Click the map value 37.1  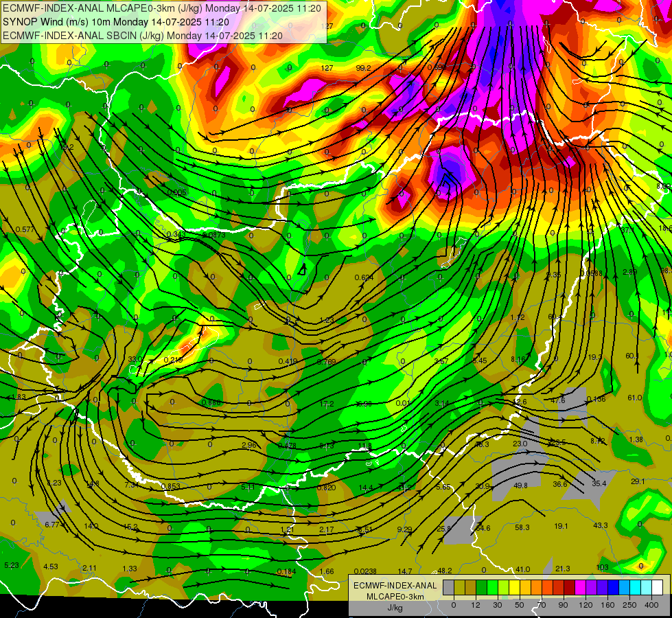tap(627, 230)
